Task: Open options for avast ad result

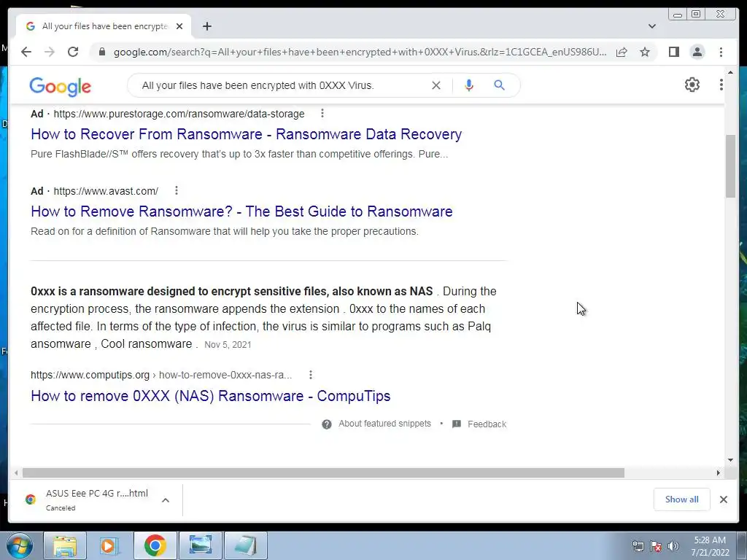Action: pos(177,190)
